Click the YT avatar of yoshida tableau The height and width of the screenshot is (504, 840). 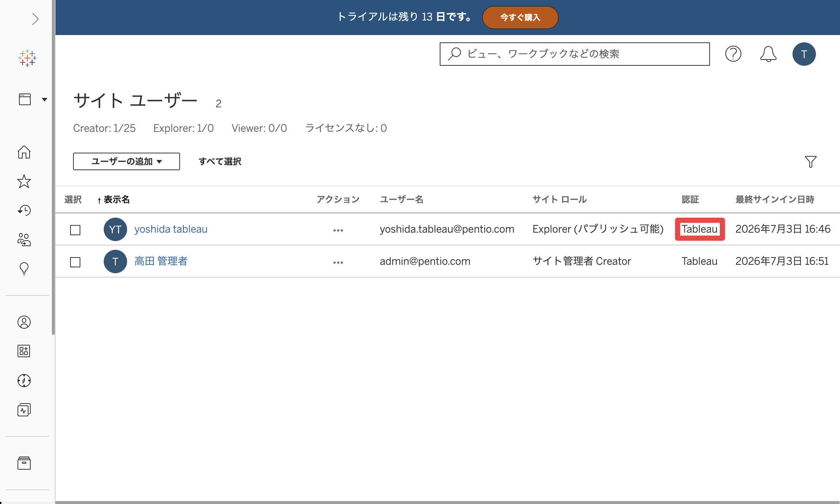[x=115, y=229]
